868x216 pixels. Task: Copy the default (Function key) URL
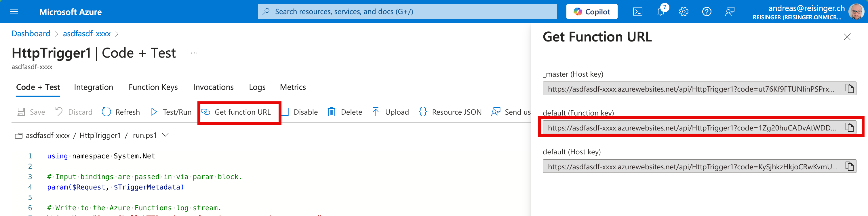click(x=850, y=127)
